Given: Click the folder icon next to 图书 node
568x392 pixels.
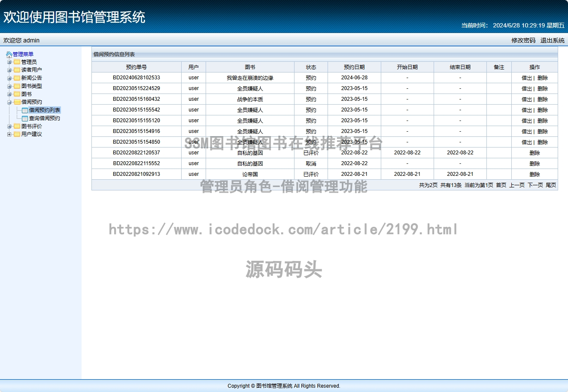Looking at the screenshot, I should pos(17,94).
